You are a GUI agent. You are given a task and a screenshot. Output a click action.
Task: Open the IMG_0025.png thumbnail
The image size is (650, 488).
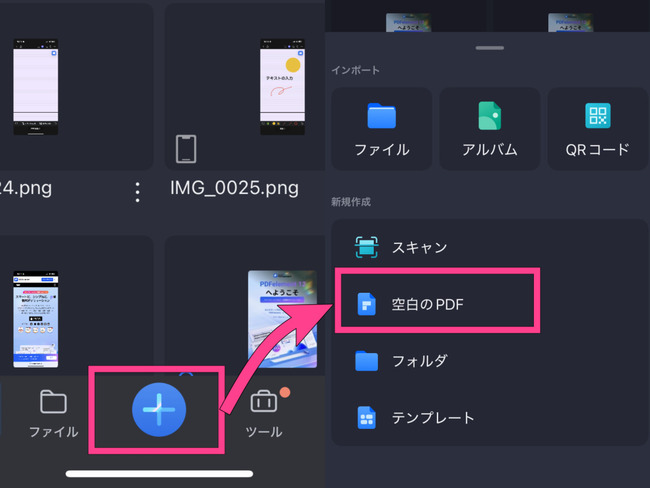tap(282, 87)
